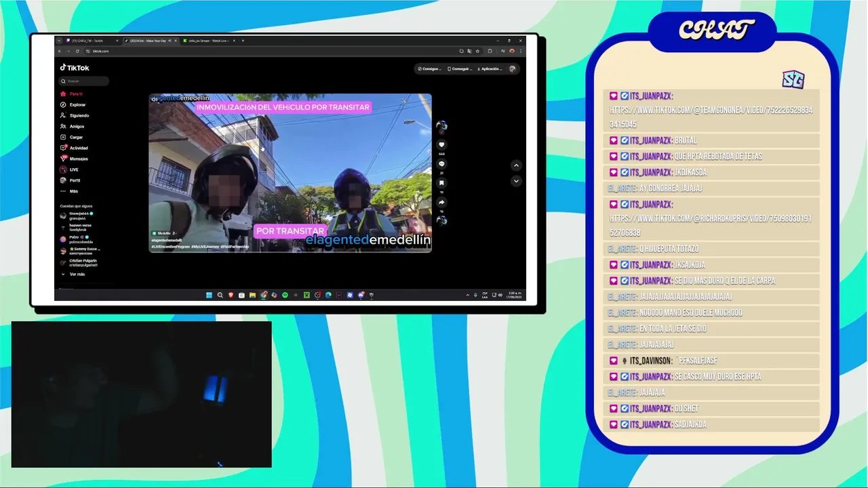Open Chrome from the taskbar
This screenshot has height=488, width=868.
[263, 295]
